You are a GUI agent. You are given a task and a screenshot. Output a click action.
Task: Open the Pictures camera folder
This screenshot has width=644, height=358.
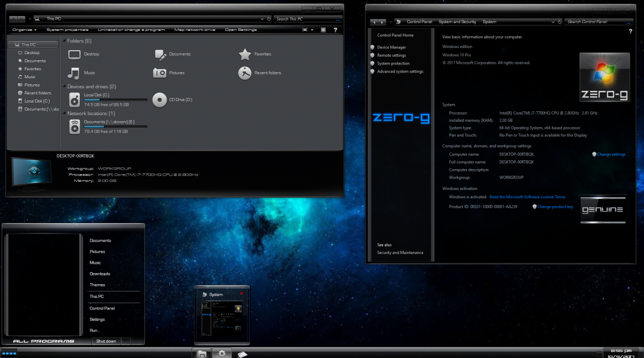(x=160, y=73)
